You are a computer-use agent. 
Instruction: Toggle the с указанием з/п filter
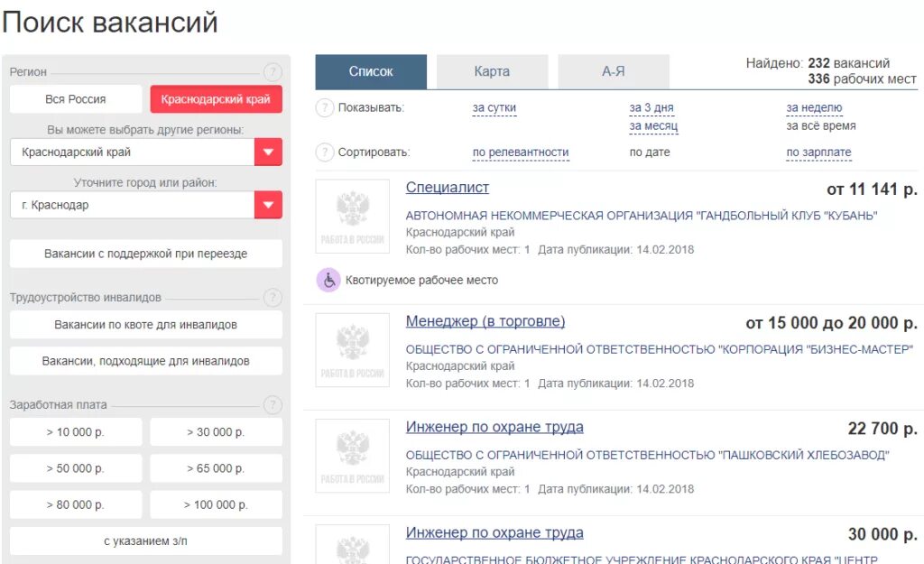(145, 541)
